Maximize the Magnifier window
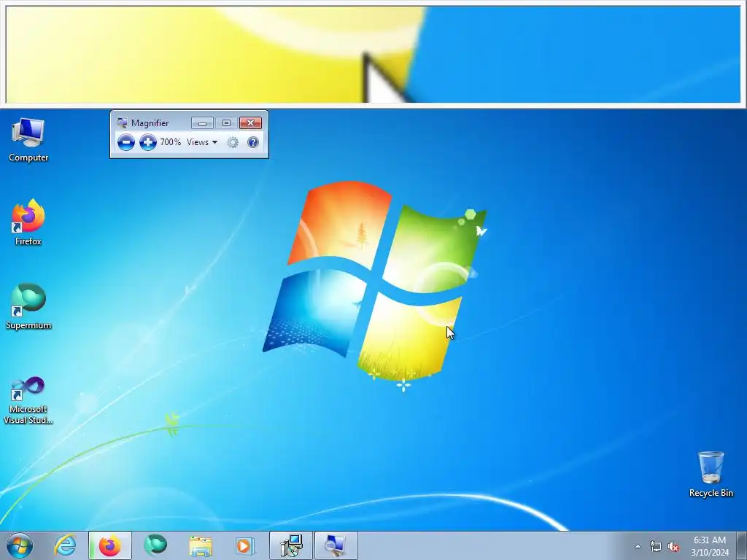 pyautogui.click(x=226, y=122)
